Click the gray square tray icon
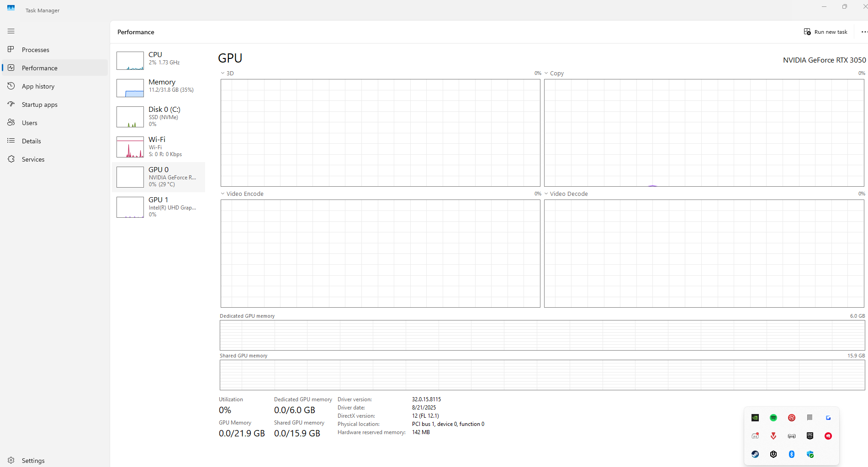Viewport: 868px width, 467px height. tap(810, 417)
